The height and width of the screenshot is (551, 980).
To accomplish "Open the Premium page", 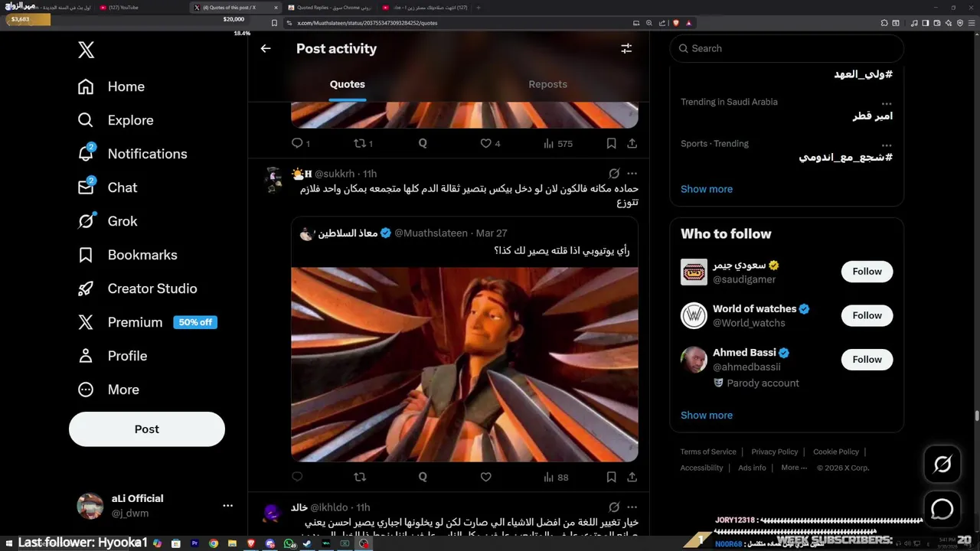I will (x=147, y=322).
